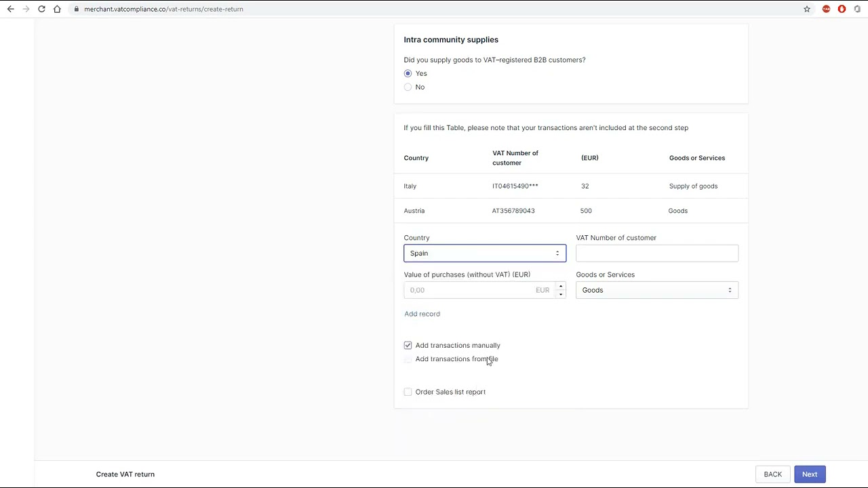
Task: Click Intra community supplies heading
Action: (x=451, y=39)
